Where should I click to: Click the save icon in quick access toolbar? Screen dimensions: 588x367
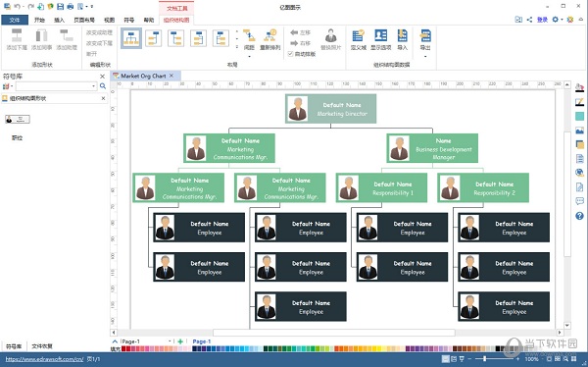point(60,7)
